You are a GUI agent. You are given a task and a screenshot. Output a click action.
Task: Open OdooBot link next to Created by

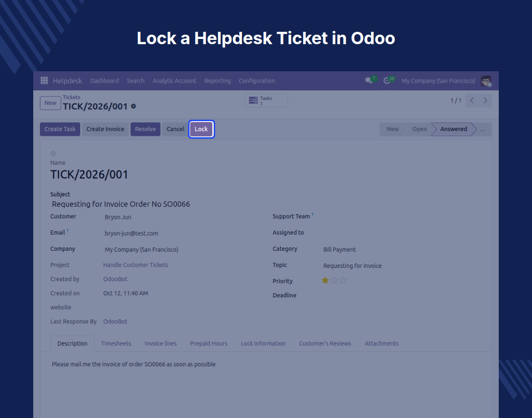[115, 279]
